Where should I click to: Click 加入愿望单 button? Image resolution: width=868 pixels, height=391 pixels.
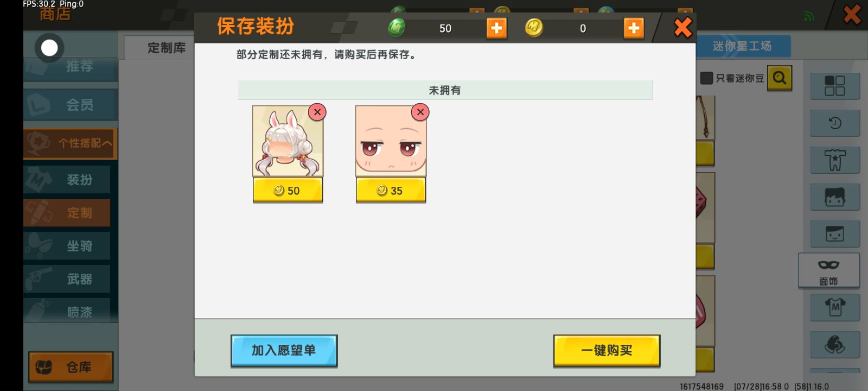tap(284, 351)
